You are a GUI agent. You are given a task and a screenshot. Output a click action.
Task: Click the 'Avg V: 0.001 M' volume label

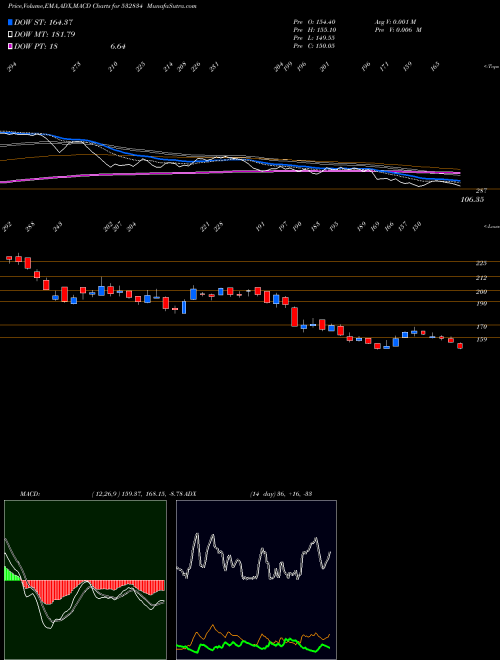click(x=395, y=21)
